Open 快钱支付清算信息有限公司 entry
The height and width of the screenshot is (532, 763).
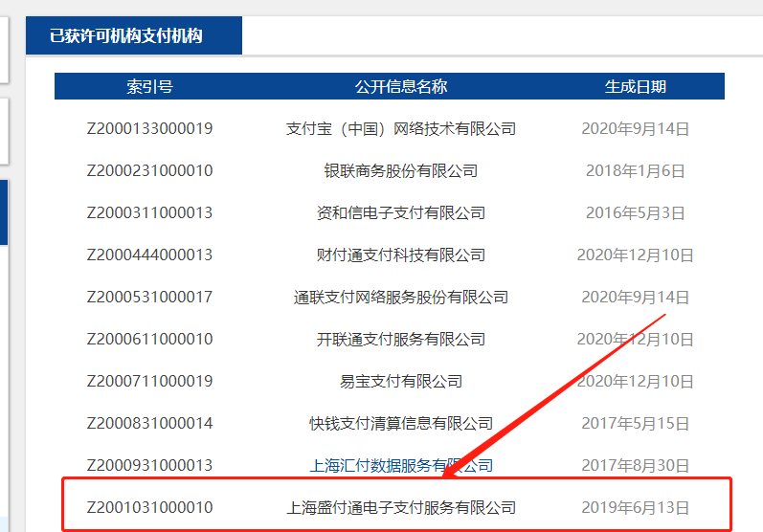401,423
